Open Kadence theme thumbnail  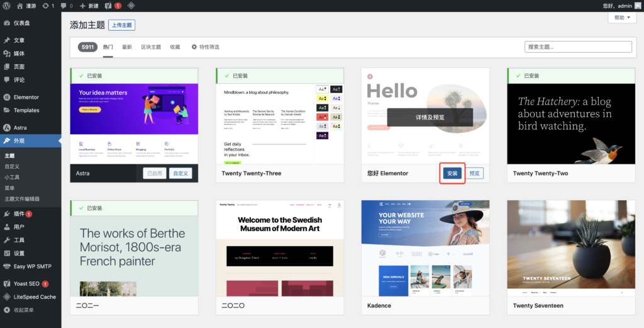(425, 248)
